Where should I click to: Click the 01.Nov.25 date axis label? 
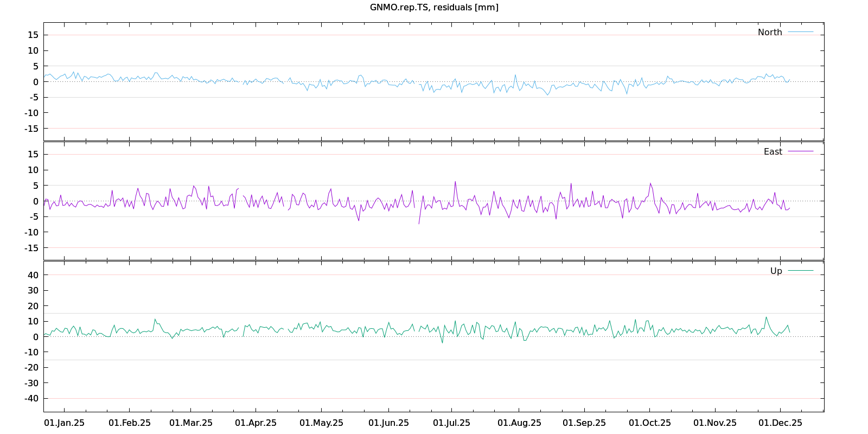[715, 423]
